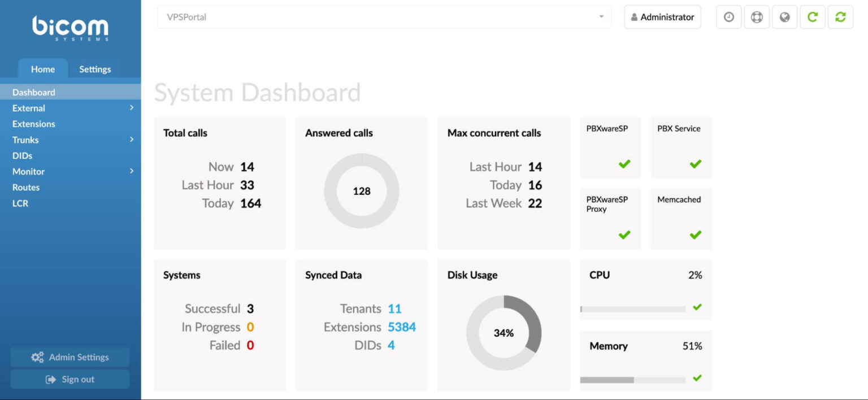The image size is (868, 400).
Task: Open the globe language icon
Action: [784, 16]
